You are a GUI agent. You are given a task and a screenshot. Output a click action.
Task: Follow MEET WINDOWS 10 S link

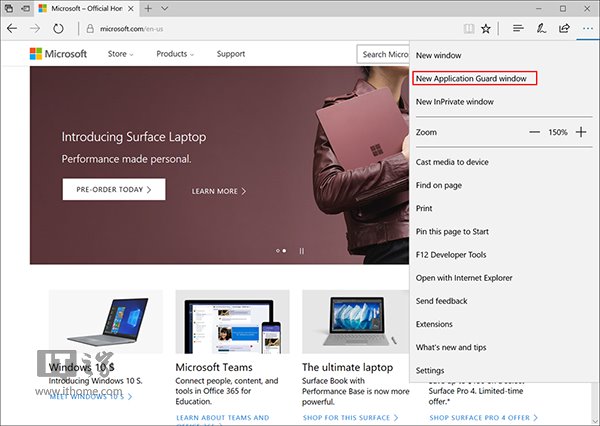91,397
